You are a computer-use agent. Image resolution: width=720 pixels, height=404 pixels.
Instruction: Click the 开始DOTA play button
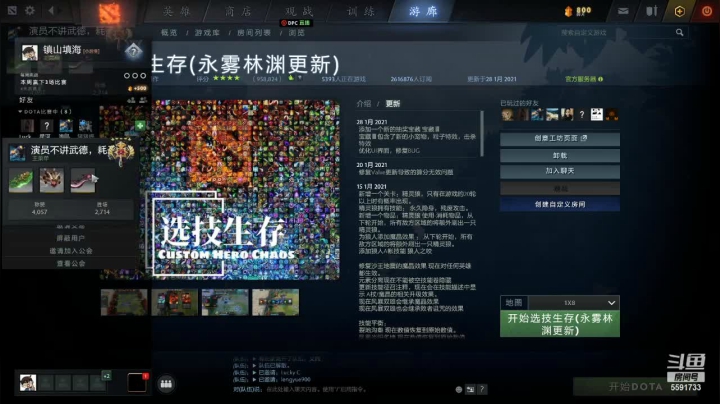point(636,387)
